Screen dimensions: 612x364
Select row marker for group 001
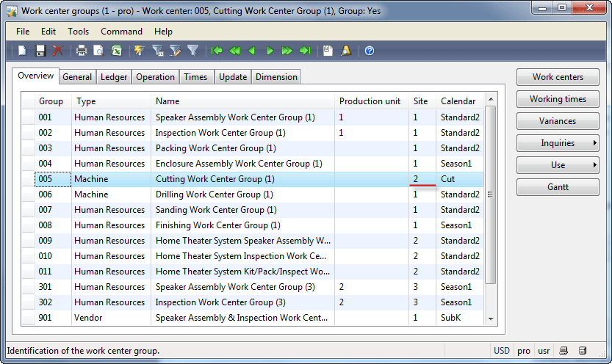27,117
